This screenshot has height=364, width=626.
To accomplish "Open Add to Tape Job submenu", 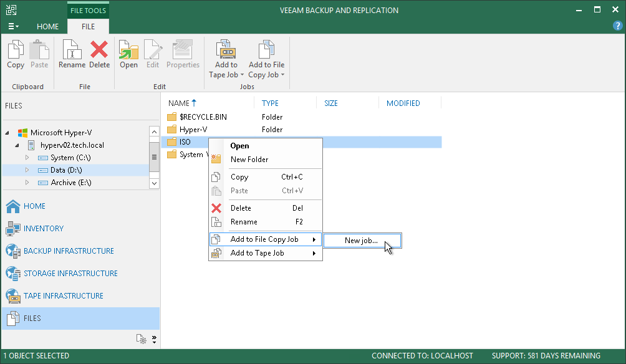I will coord(266,253).
